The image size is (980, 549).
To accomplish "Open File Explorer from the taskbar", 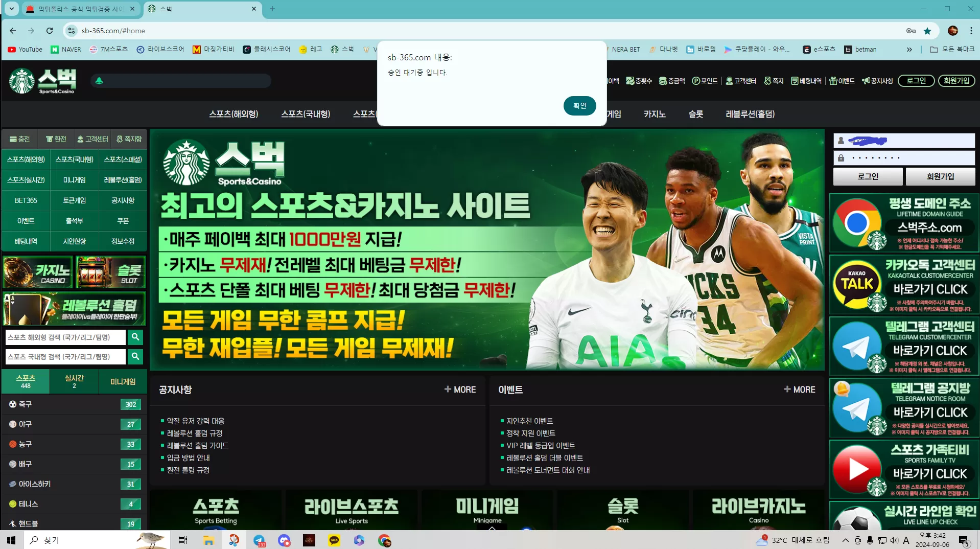I will [x=208, y=540].
